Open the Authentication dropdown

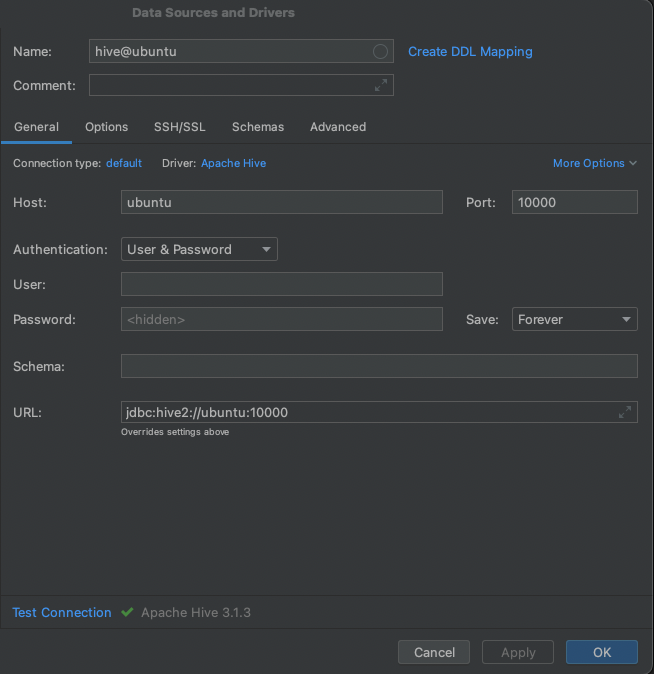coord(199,249)
